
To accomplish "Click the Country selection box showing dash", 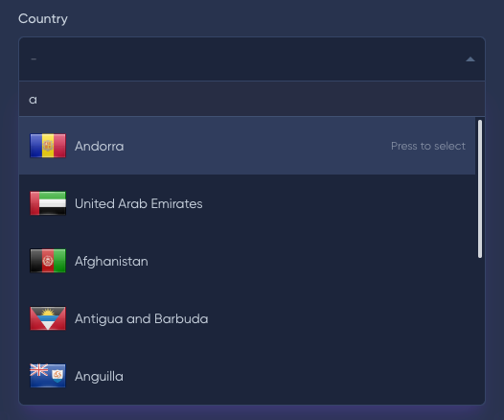I will click(252, 58).
